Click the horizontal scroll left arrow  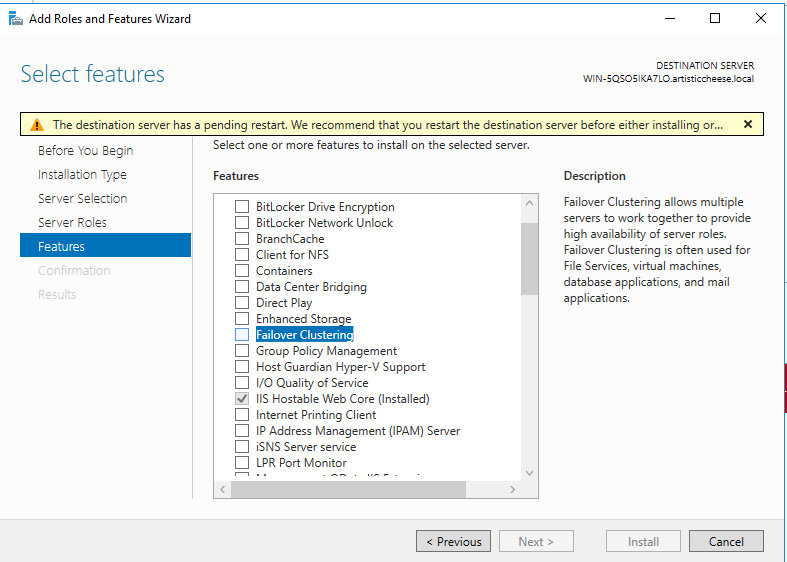tap(223, 490)
